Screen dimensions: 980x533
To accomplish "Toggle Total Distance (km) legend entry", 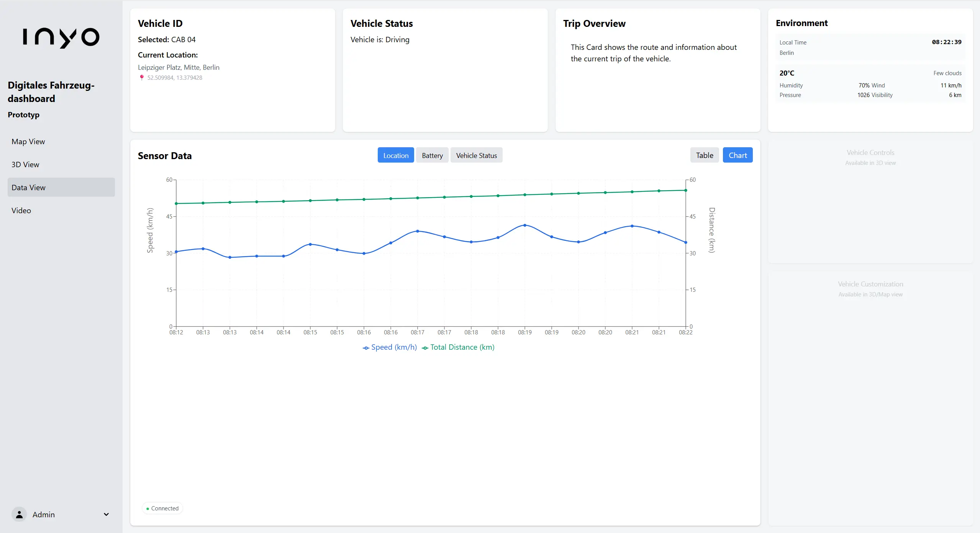I will point(458,347).
